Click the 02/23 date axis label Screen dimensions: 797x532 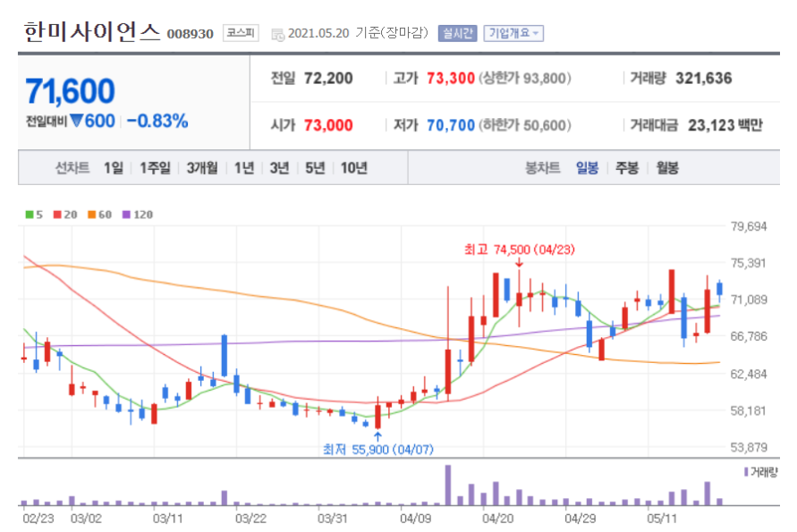[38, 519]
